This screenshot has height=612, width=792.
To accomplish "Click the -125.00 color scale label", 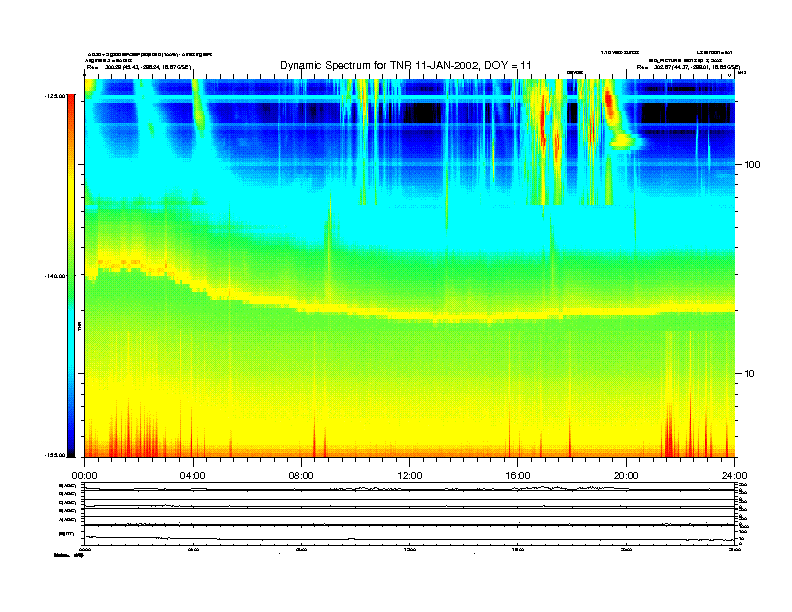I will 55,96.
